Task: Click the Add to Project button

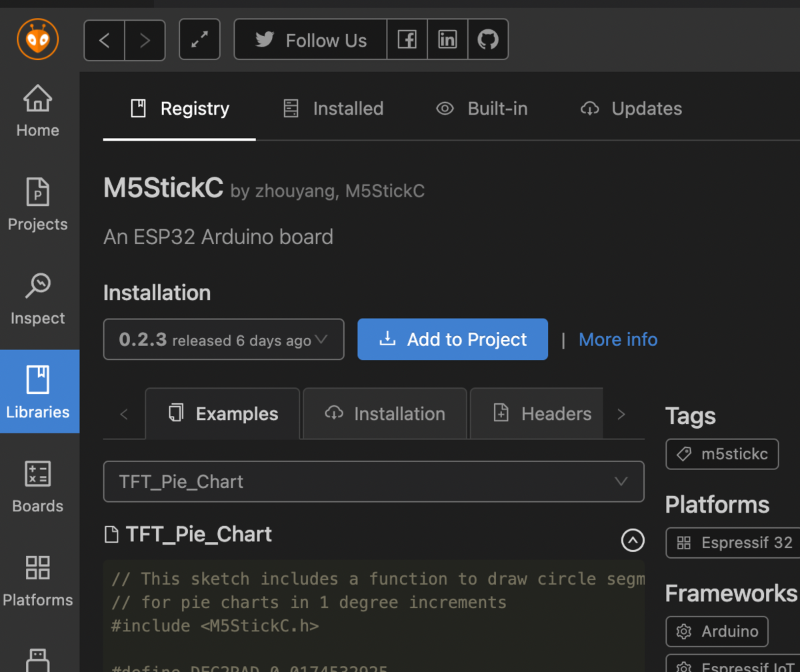Action: tap(453, 340)
